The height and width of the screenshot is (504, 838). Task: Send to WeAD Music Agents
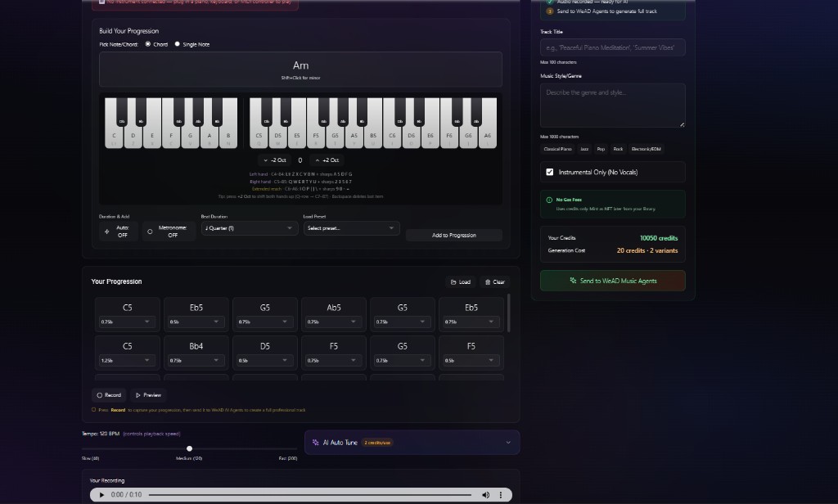point(612,281)
